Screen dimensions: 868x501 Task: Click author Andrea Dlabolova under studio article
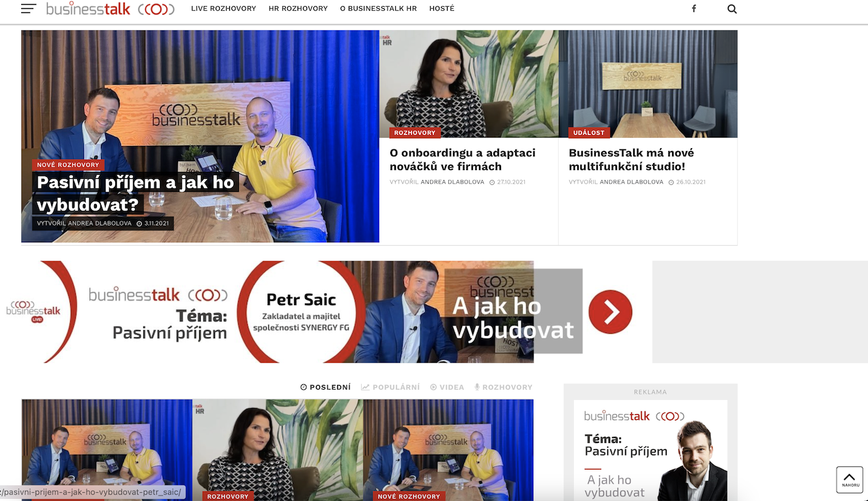coord(631,182)
